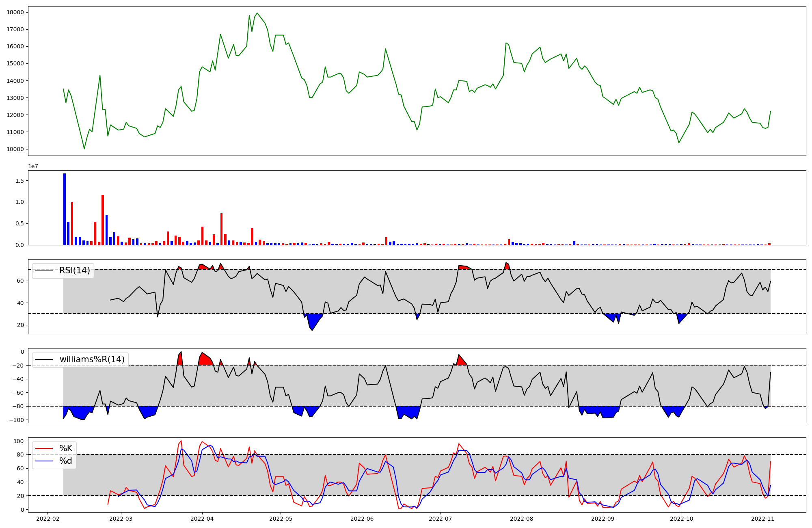Click the 18000 price axis tick label
The width and height of the screenshot is (812, 528).
coord(15,12)
